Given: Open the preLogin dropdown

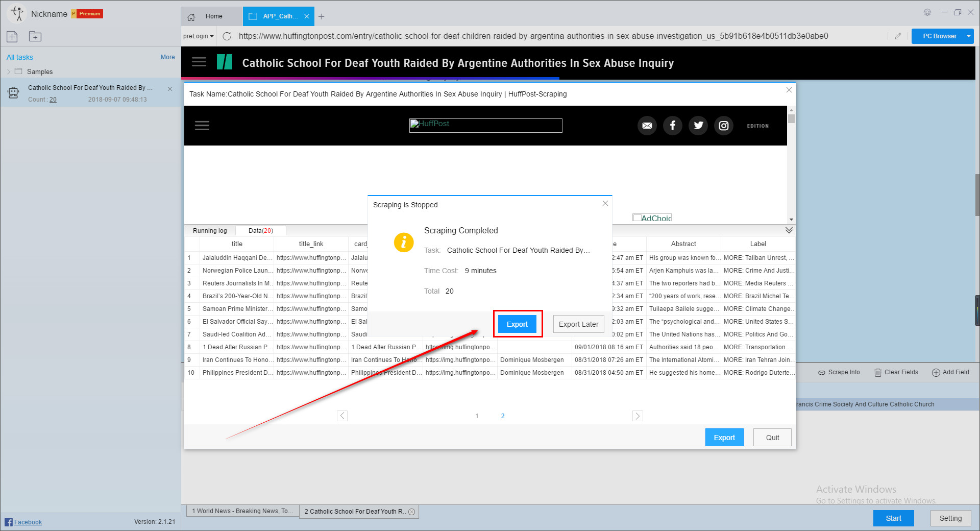Looking at the screenshot, I should pyautogui.click(x=199, y=36).
